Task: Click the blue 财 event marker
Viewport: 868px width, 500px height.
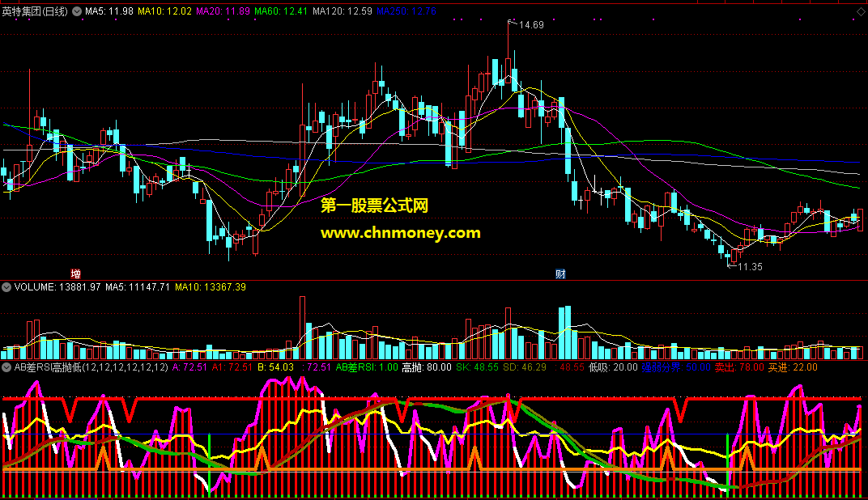Action: tap(560, 273)
